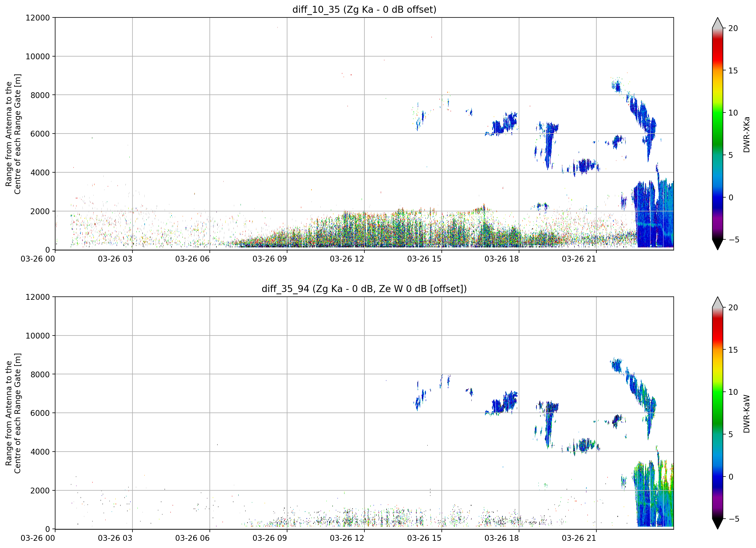Click "03-26 06" tick under the bottom plot

pos(192,538)
